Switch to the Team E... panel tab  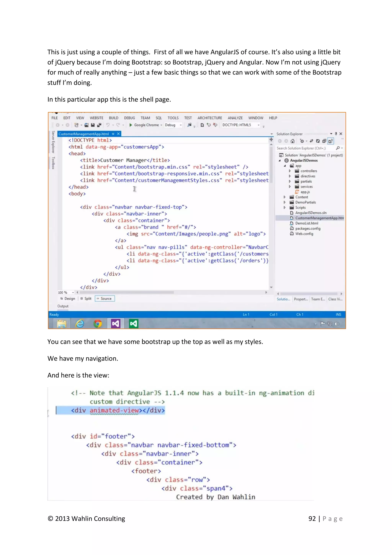pyautogui.click(x=318, y=299)
